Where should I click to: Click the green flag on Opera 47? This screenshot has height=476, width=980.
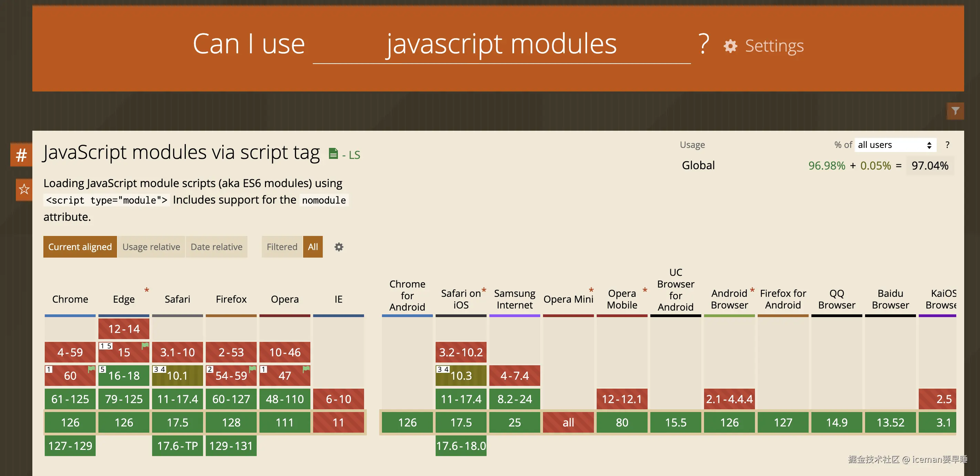point(306,369)
